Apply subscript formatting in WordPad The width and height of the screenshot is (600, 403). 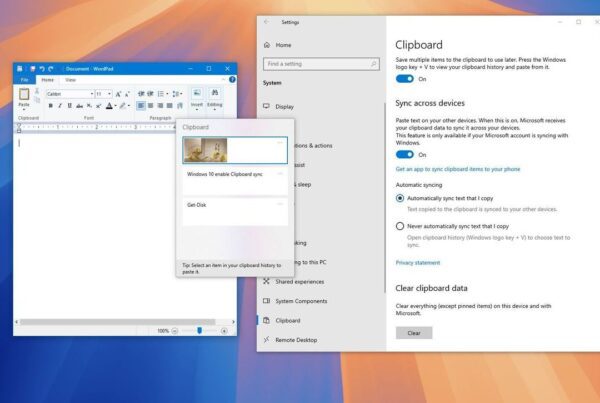[89, 106]
